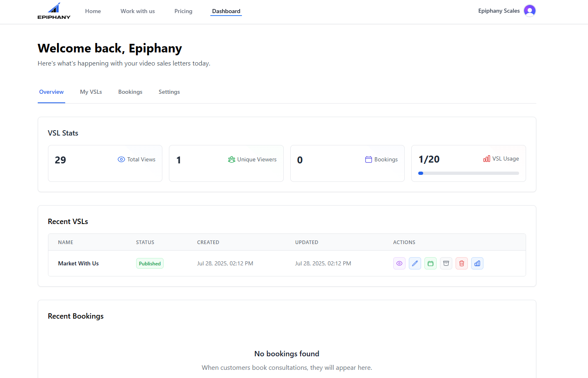The height and width of the screenshot is (378, 588).
Task: Preview the Market With Us VSL using the eye icon
Action: [399, 263]
